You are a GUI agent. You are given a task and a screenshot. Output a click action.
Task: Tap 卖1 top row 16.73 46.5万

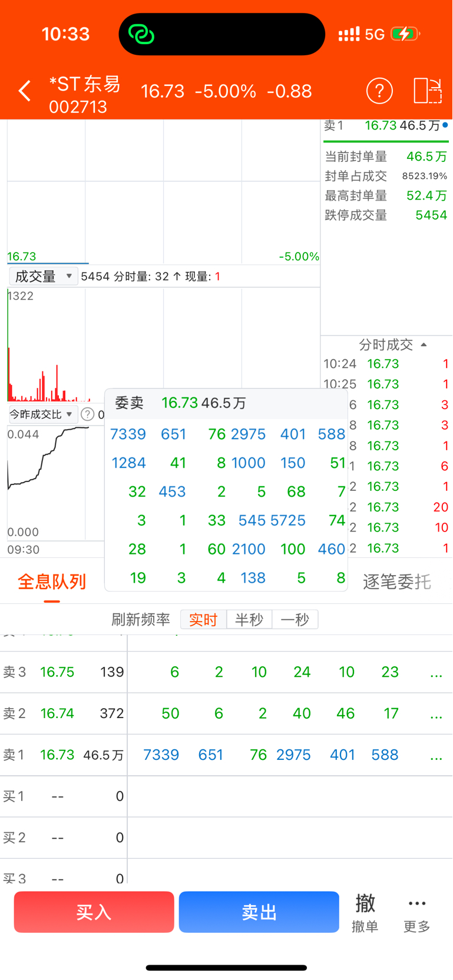pyautogui.click(x=386, y=125)
